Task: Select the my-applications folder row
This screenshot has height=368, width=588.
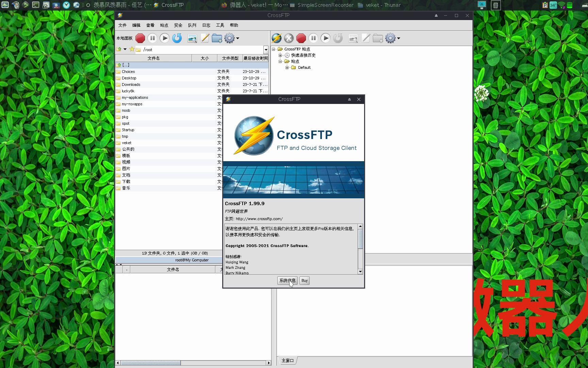Action: pos(169,97)
